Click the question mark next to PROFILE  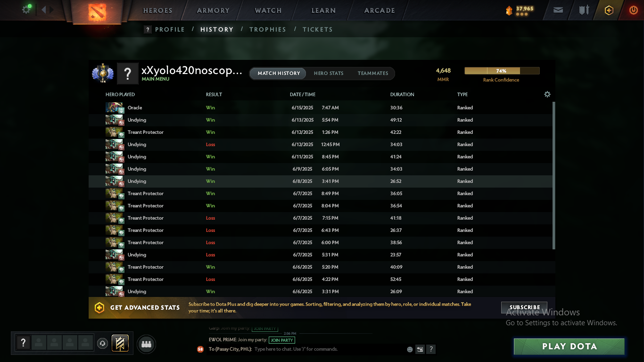[148, 29]
